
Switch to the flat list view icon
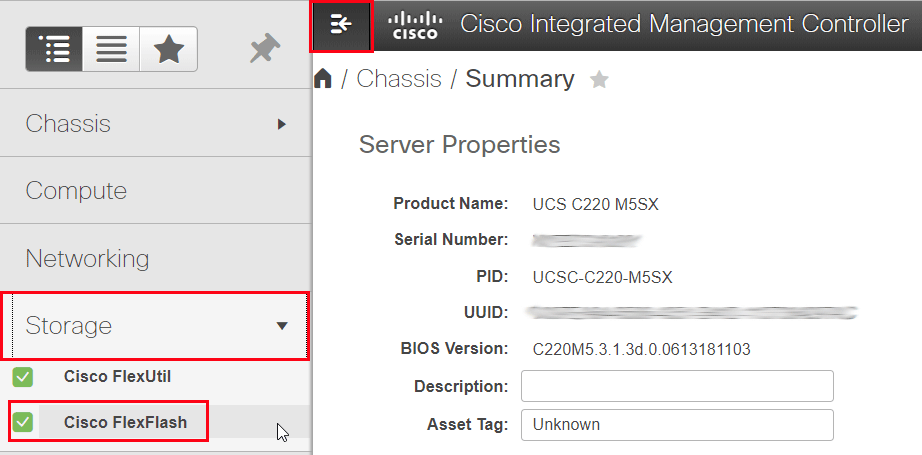pyautogui.click(x=111, y=49)
